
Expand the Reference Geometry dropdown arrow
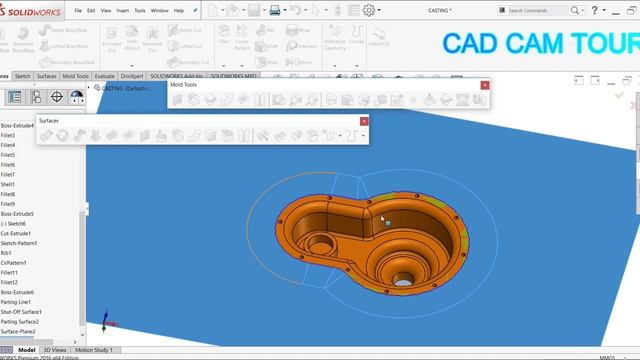tap(335, 66)
